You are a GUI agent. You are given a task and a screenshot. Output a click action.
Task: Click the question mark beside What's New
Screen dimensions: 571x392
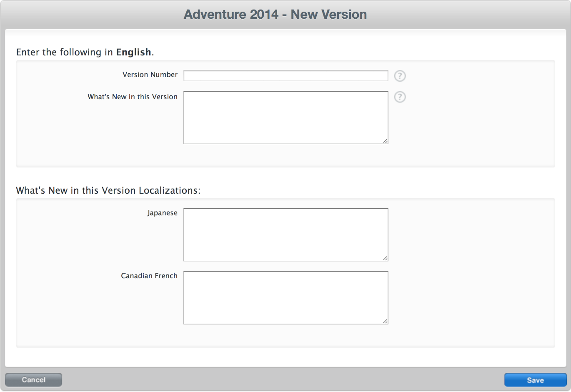pyautogui.click(x=400, y=97)
